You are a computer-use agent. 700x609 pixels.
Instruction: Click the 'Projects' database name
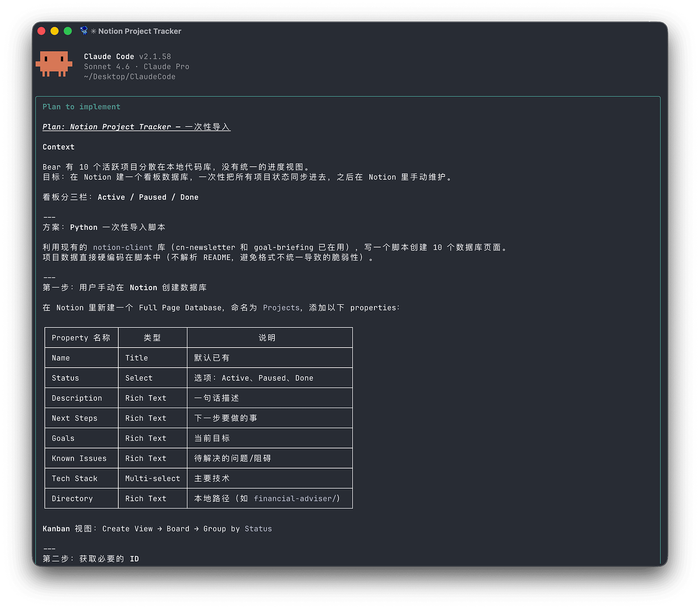click(x=281, y=308)
